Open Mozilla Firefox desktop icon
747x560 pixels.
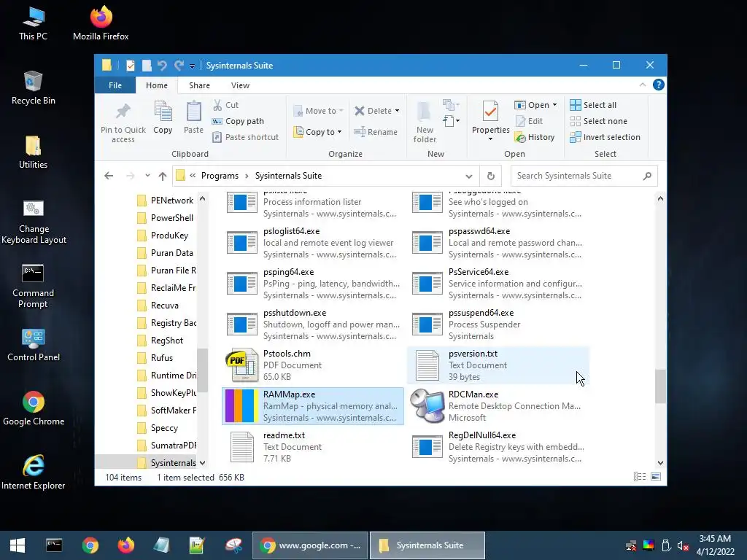pyautogui.click(x=101, y=23)
